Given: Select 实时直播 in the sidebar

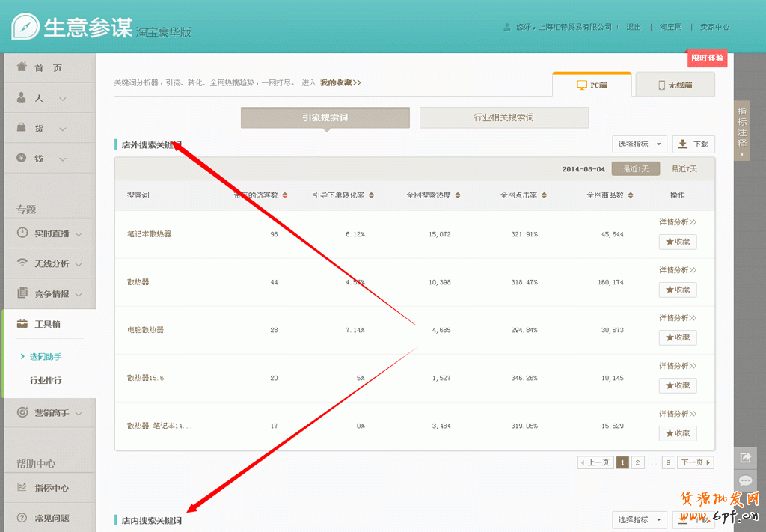Looking at the screenshot, I should (52, 233).
